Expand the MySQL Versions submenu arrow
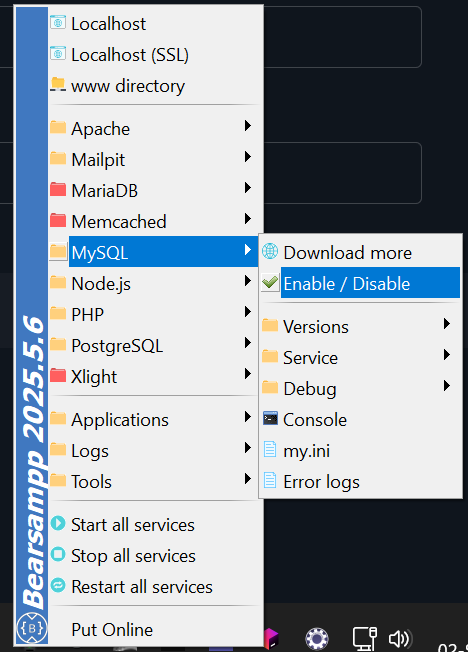 coord(447,324)
